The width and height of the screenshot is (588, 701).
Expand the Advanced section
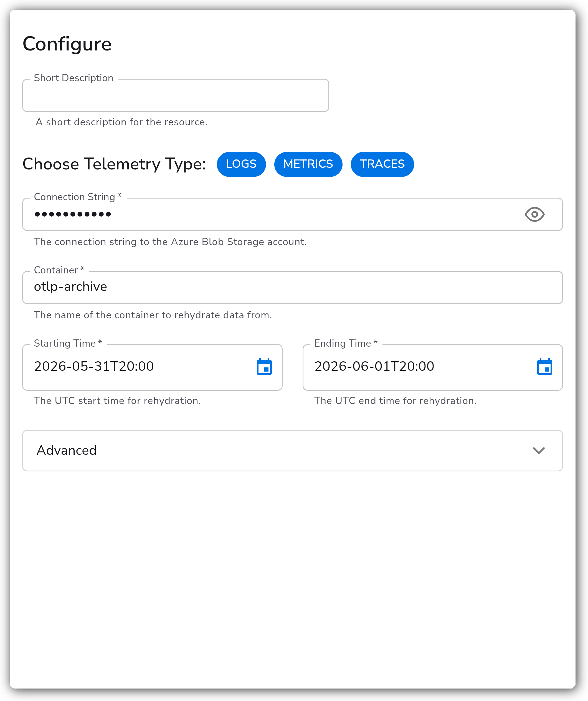click(x=292, y=450)
